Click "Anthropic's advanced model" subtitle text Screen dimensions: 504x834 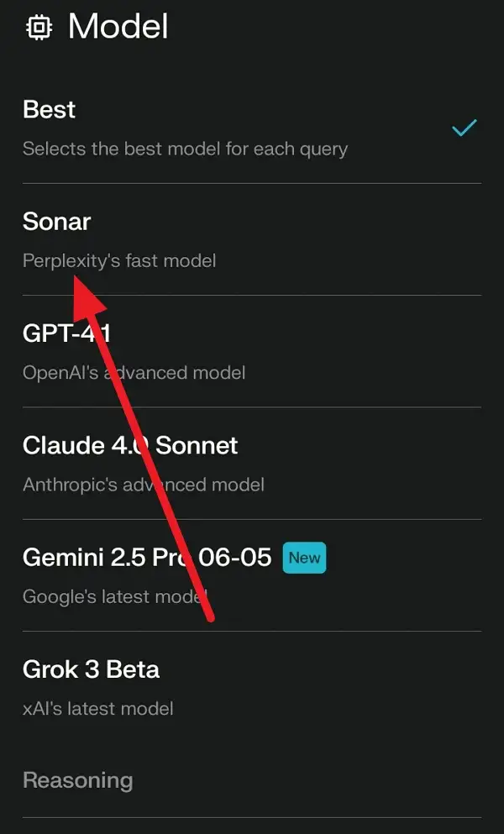pyautogui.click(x=143, y=485)
